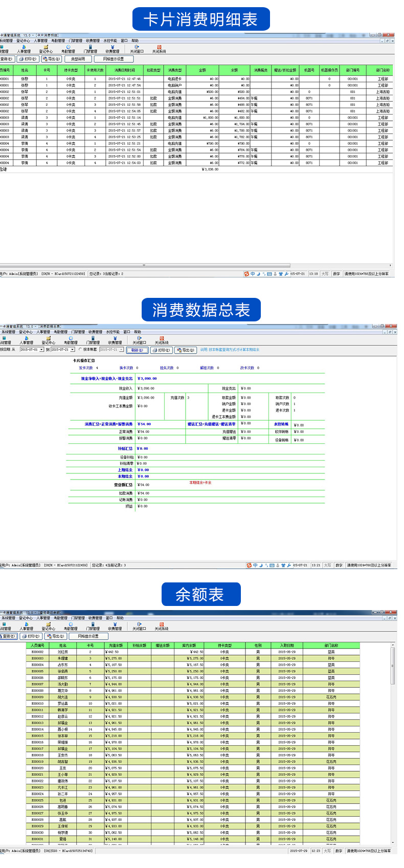
Task: Select the 按本帐套 radio button
Action: click(x=80, y=350)
